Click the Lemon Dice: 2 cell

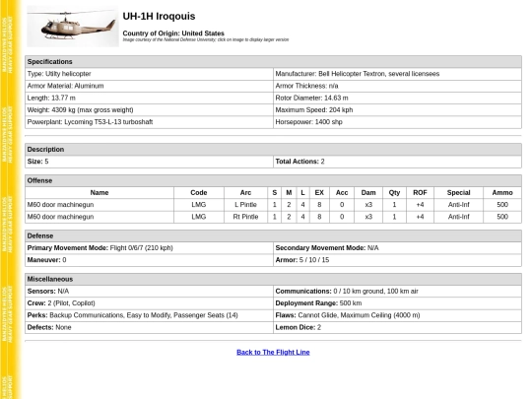coord(397,327)
